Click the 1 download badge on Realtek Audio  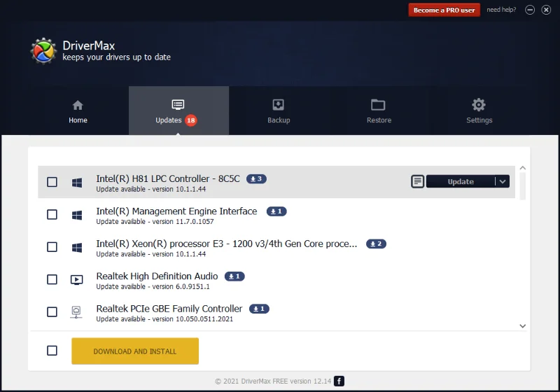click(x=234, y=276)
